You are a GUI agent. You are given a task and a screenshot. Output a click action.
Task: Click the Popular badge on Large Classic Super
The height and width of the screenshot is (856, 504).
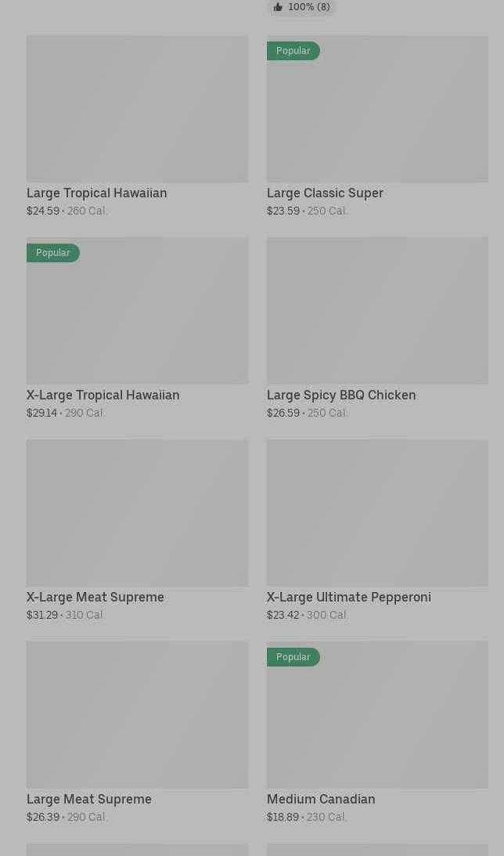click(293, 51)
